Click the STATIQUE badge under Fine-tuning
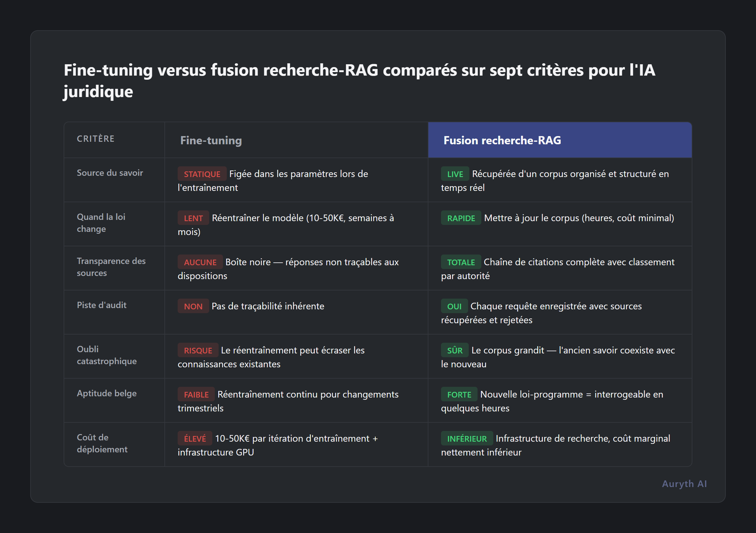The height and width of the screenshot is (533, 756). coord(202,174)
